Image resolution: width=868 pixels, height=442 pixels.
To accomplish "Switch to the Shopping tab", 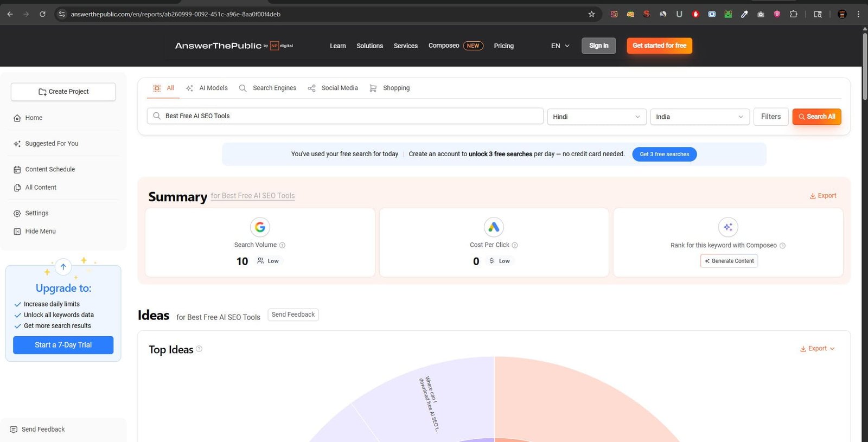I will coord(390,88).
